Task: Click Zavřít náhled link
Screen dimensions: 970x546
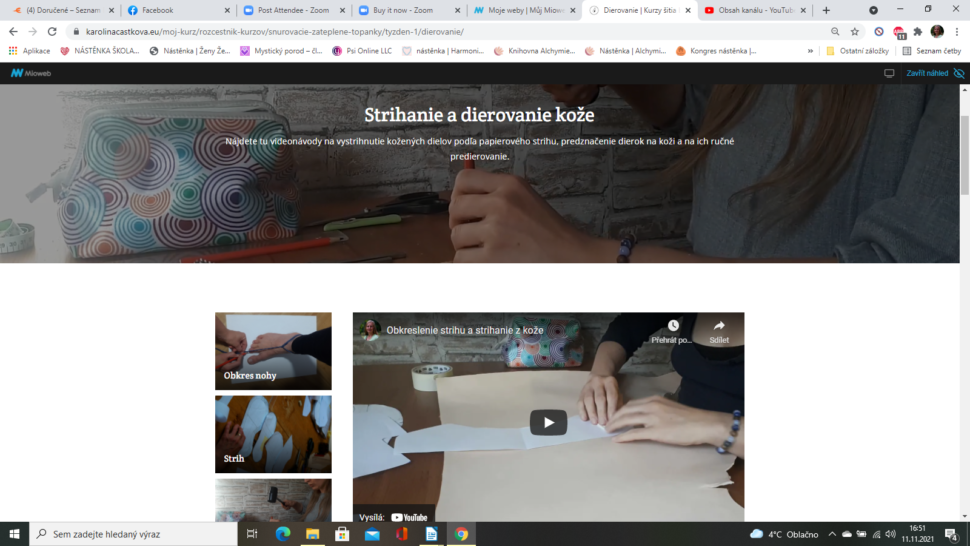Action: point(927,73)
